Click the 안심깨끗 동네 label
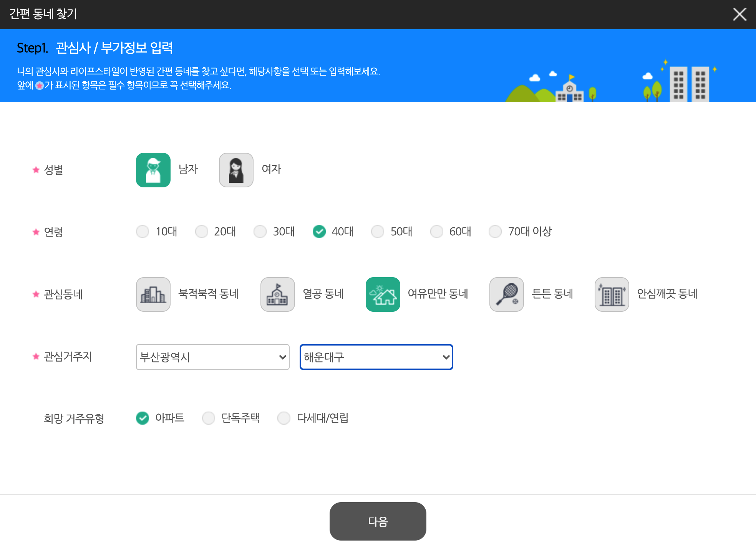 [667, 294]
